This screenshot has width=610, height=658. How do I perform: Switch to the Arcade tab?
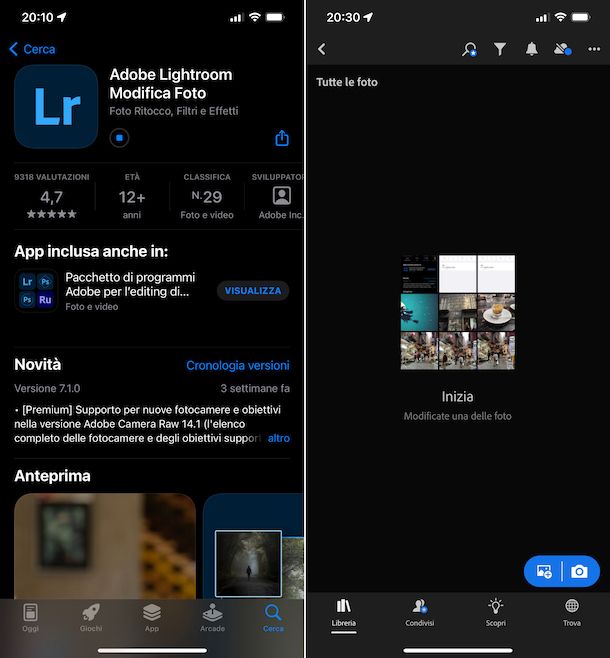point(212,617)
